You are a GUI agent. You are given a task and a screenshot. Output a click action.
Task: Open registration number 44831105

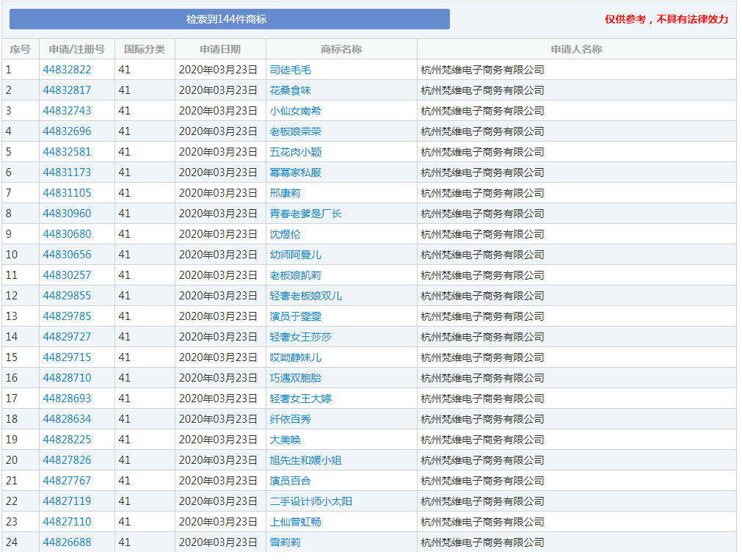tap(67, 193)
